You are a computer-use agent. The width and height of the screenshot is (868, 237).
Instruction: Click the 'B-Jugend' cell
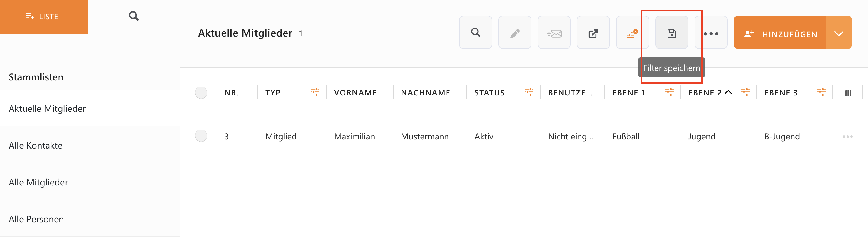pos(782,136)
